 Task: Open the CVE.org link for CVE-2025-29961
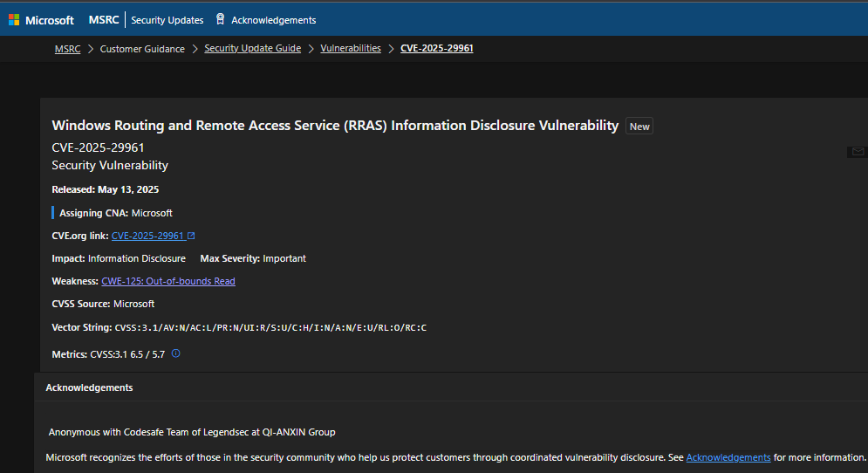point(147,236)
